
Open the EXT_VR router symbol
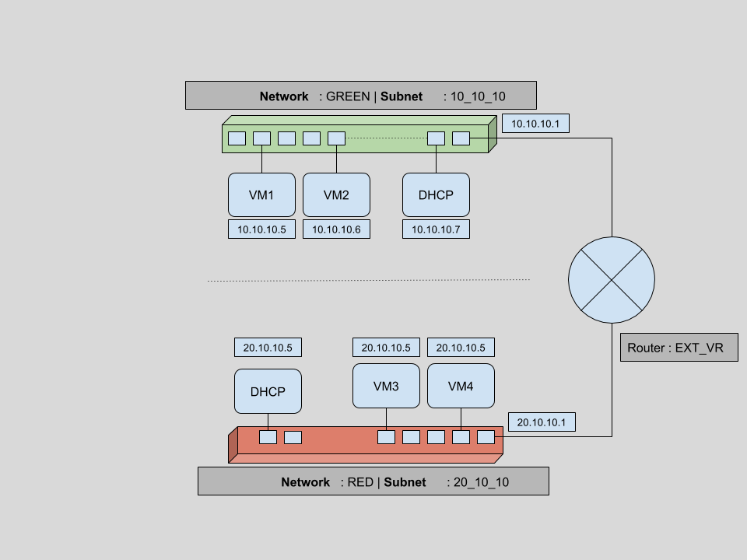pos(612,278)
